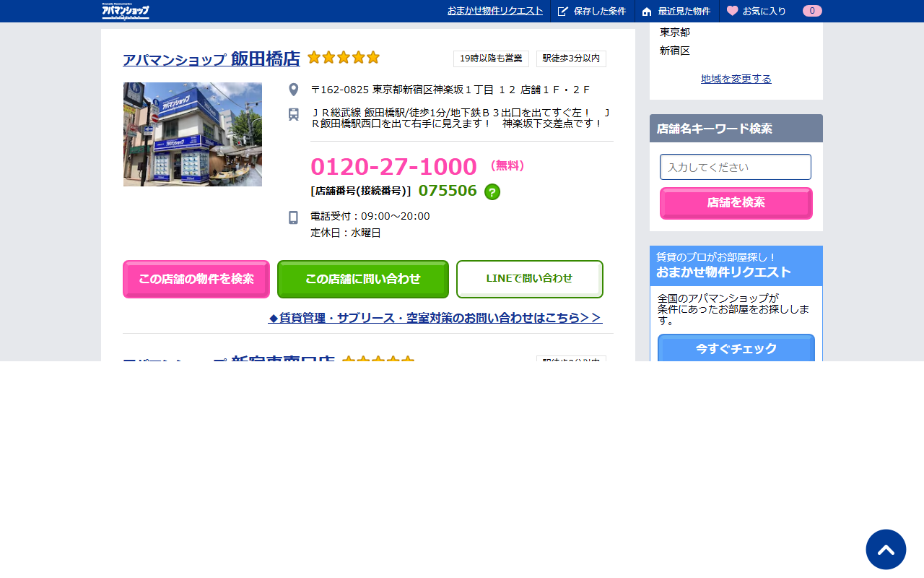
Task: Click 今すぐチェック blue button
Action: tap(736, 349)
